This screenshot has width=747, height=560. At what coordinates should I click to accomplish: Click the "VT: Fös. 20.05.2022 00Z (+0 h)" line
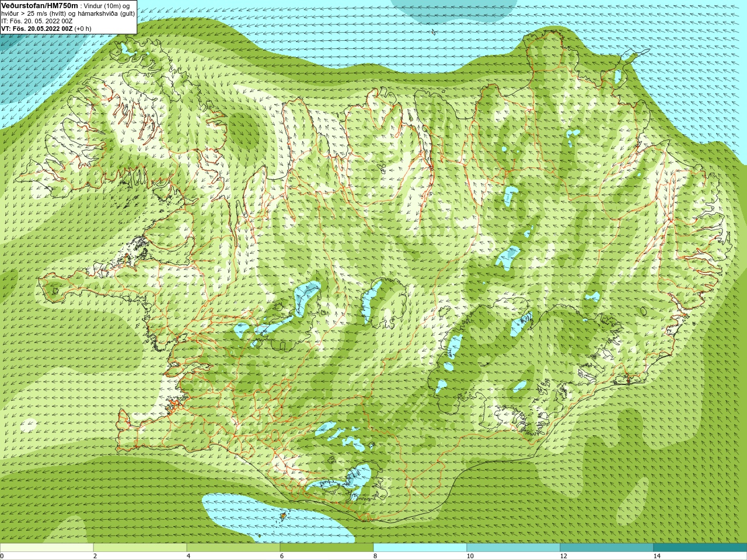(46, 29)
